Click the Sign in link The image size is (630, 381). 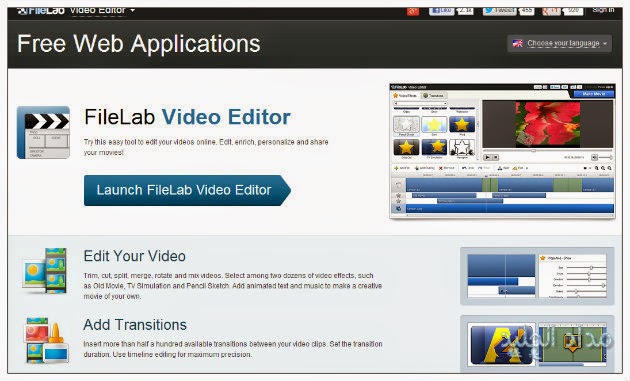(603, 10)
